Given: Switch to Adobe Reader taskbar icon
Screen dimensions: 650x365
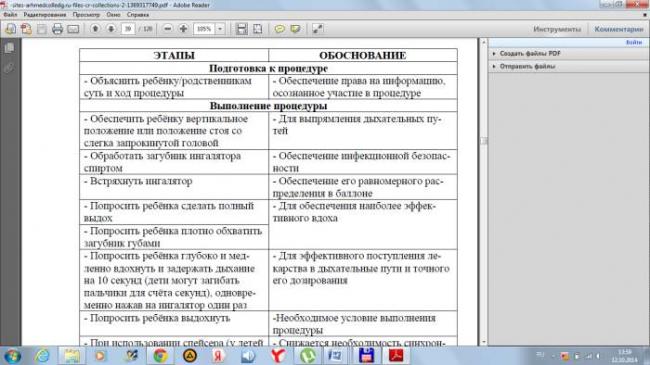Looking at the screenshot, I should (x=396, y=356).
